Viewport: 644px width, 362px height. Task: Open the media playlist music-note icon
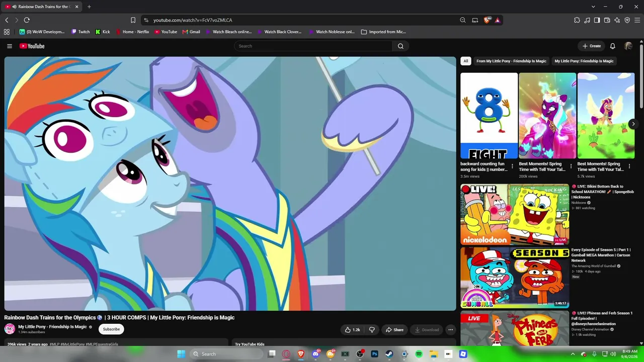point(587,20)
